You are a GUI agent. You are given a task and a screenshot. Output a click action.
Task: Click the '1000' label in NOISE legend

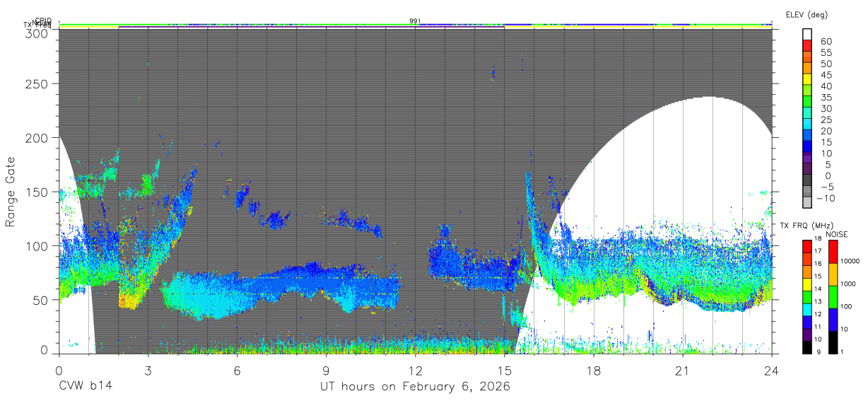click(x=850, y=284)
